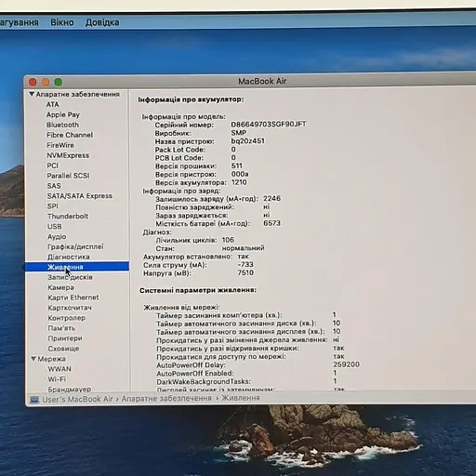Viewport: 476px width, 476px height.
Task: Select FireWire in the sidebar
Action: click(60, 145)
